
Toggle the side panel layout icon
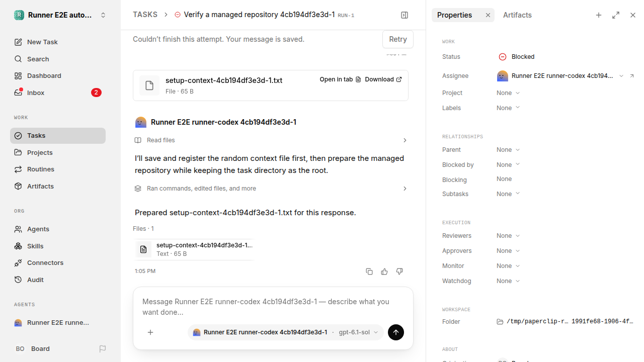405,15
